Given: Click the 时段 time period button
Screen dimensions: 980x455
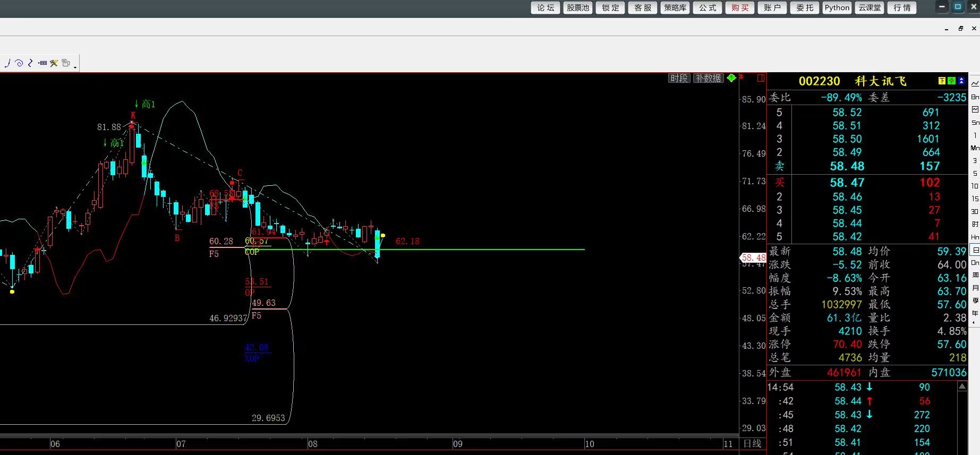Looking at the screenshot, I should pos(679,78).
